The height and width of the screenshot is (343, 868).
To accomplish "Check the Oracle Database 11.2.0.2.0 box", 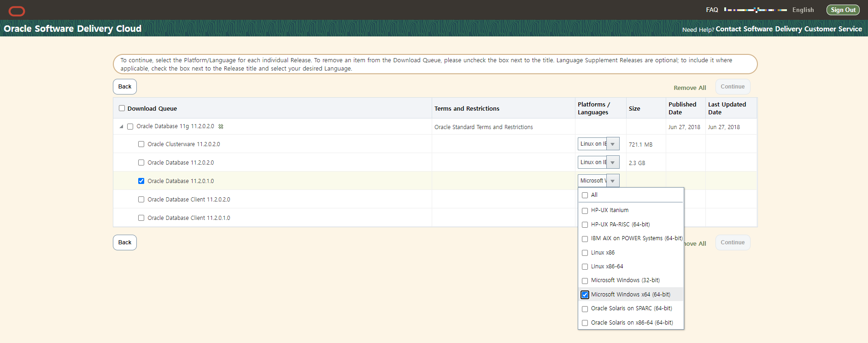I will (141, 163).
